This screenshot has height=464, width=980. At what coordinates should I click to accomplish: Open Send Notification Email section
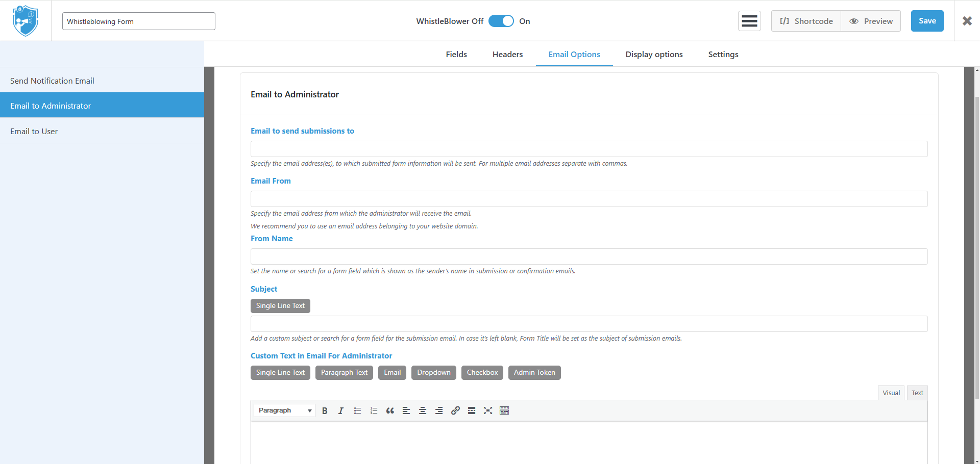pyautogui.click(x=102, y=81)
